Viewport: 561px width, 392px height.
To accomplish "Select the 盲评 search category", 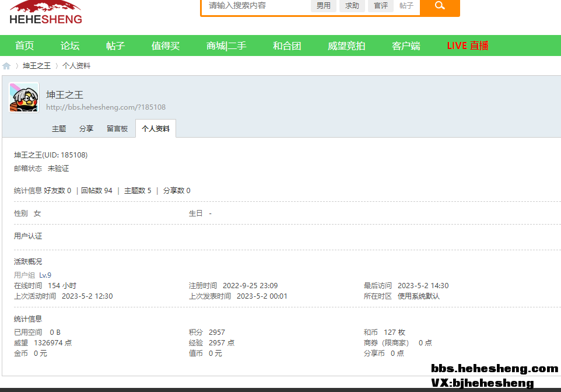I will (381, 6).
